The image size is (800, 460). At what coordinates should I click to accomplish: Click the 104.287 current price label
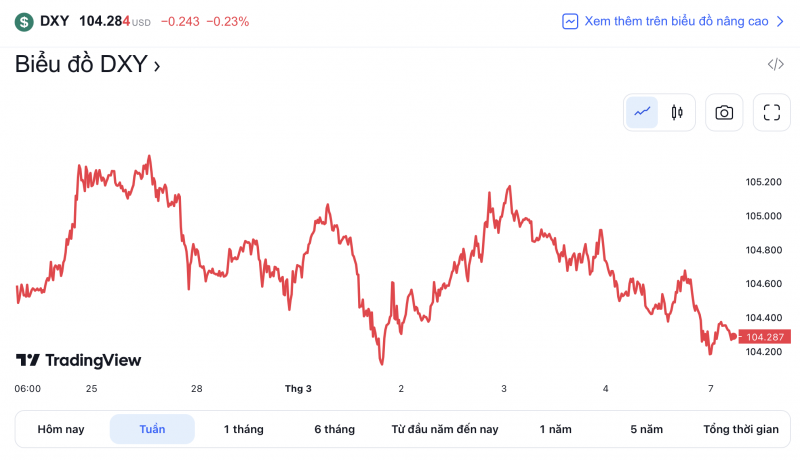[767, 337]
